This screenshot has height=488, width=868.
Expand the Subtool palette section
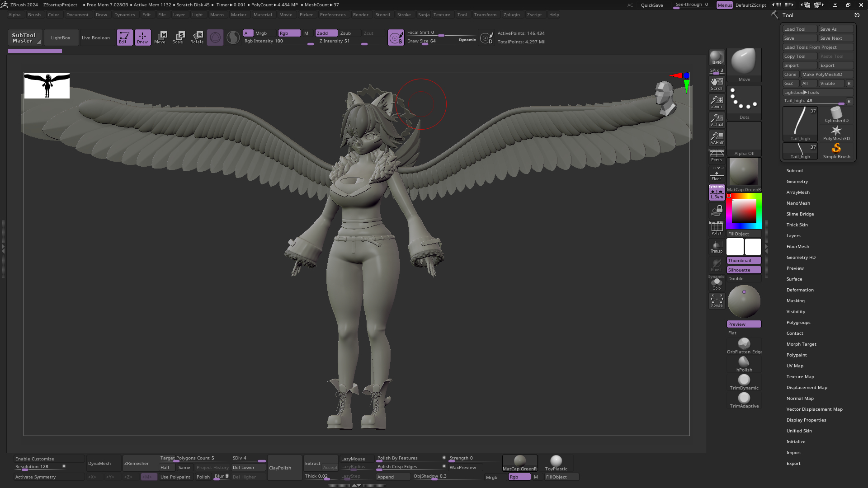[794, 170]
